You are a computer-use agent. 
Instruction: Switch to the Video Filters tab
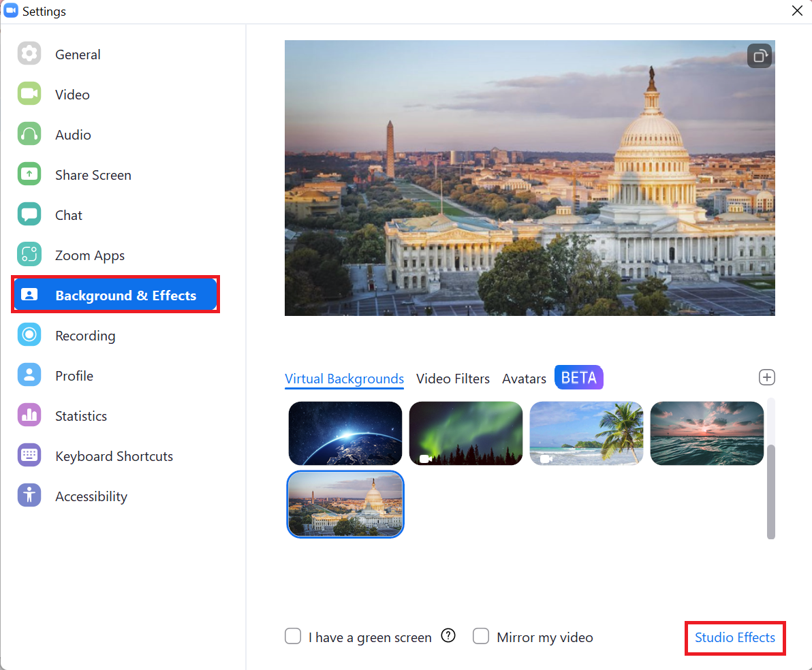pyautogui.click(x=453, y=379)
